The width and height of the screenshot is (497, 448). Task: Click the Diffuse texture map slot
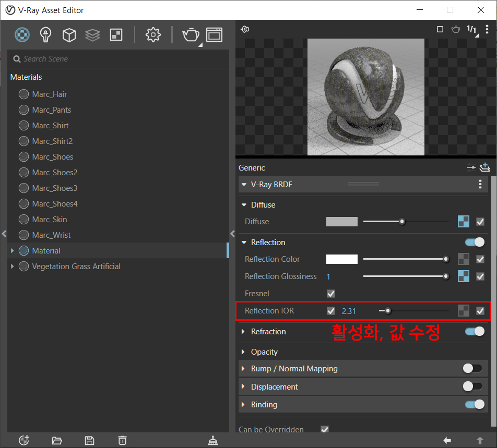464,222
